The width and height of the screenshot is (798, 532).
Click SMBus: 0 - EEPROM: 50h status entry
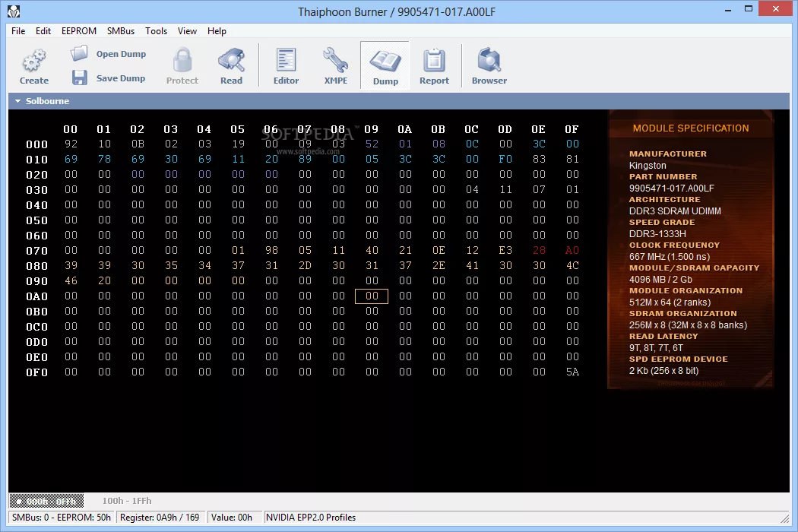pos(61,518)
